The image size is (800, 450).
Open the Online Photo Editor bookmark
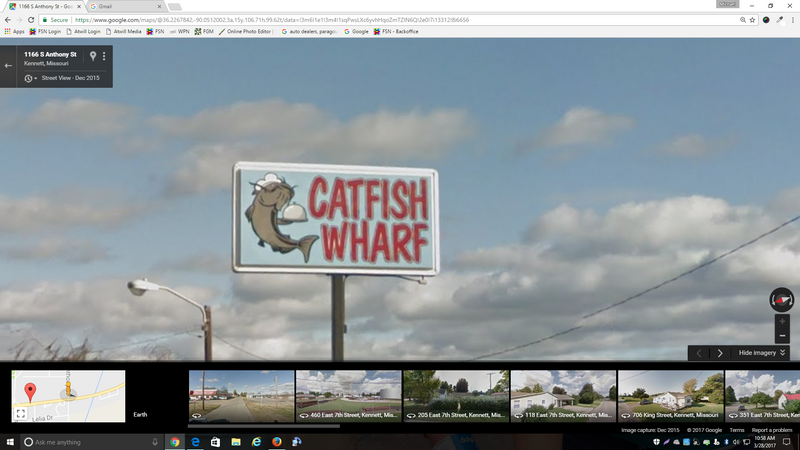[245, 32]
